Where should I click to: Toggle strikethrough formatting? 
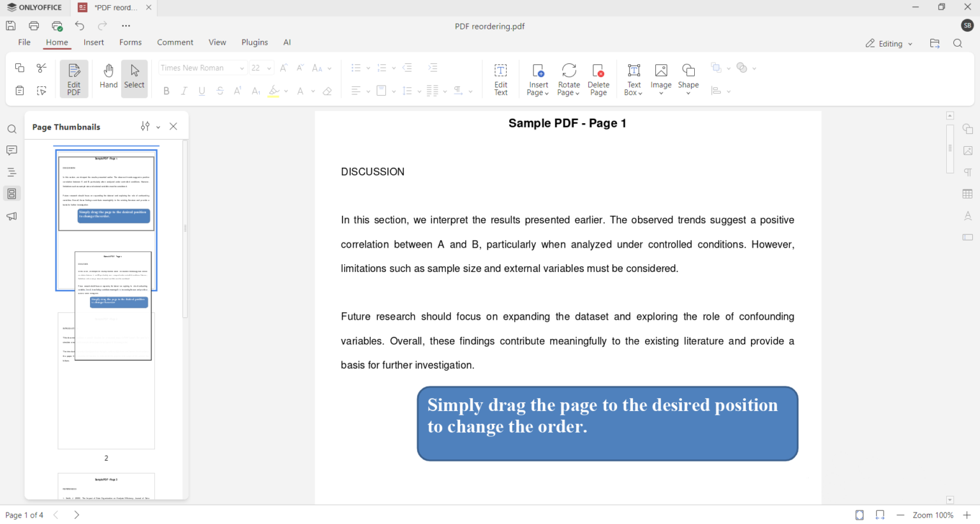219,91
